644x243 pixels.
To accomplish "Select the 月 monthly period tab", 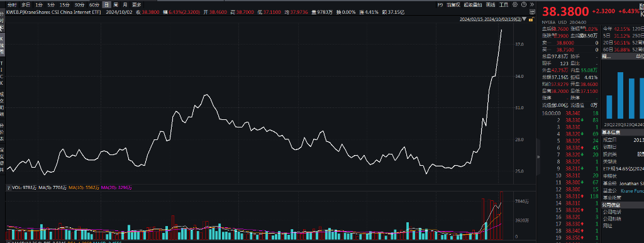I will pos(125,5).
